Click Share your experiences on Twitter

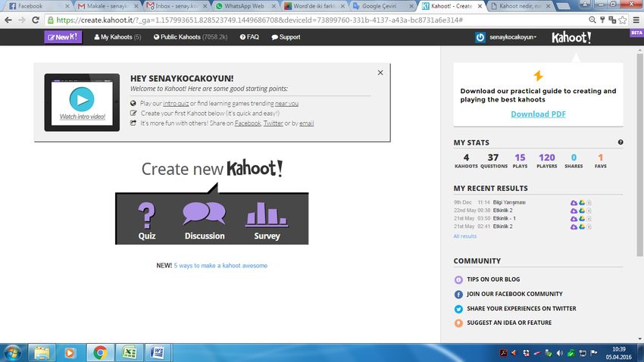point(521,308)
